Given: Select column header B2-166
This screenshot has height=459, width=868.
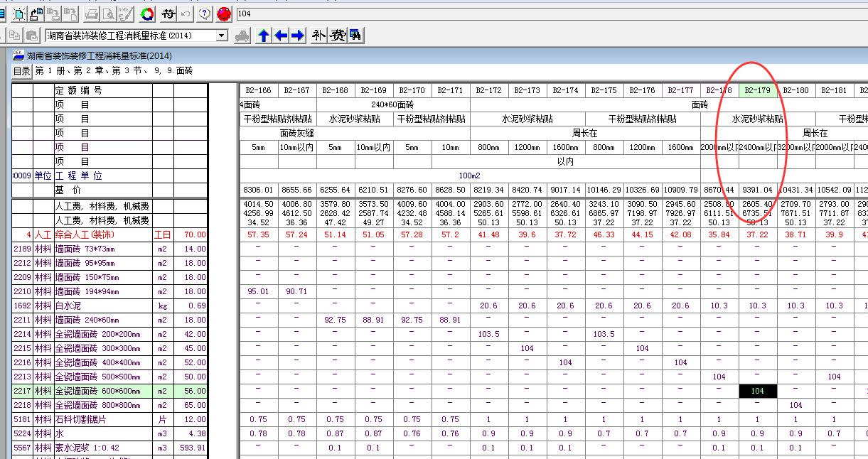Looking at the screenshot, I should [258, 90].
